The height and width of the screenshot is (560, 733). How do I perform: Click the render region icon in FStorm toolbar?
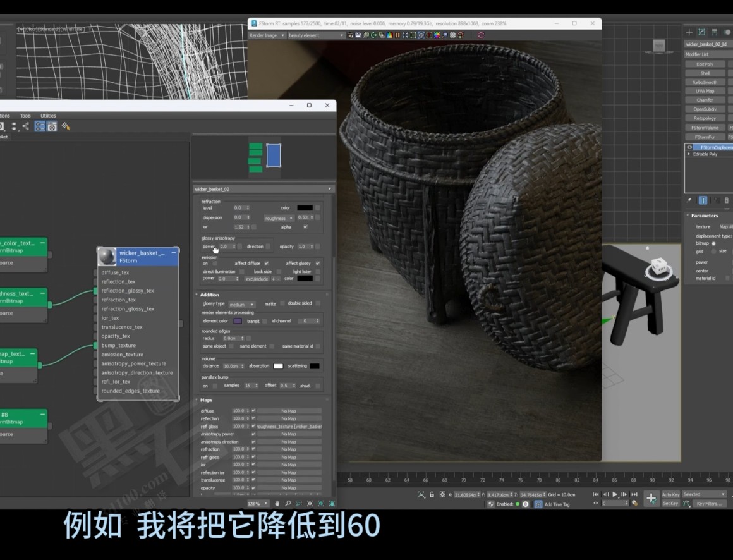click(413, 35)
